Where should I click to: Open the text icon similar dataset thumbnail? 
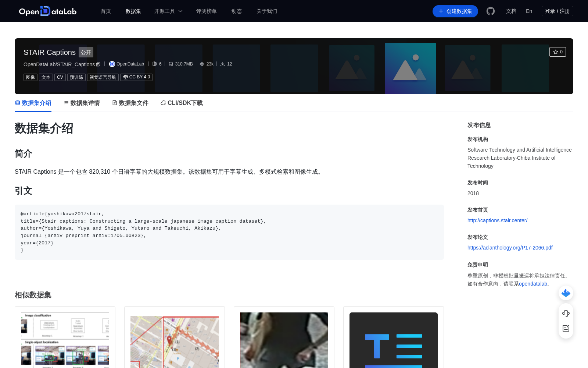pos(394,340)
